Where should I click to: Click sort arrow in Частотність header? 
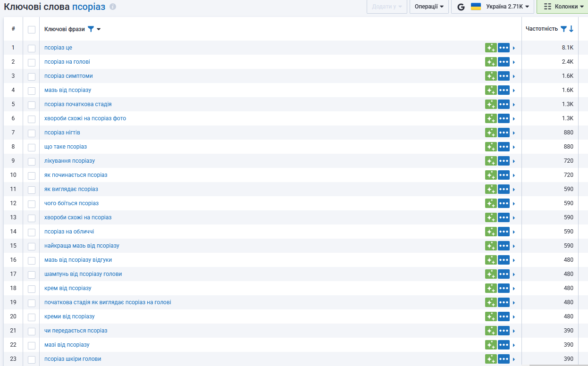point(571,29)
